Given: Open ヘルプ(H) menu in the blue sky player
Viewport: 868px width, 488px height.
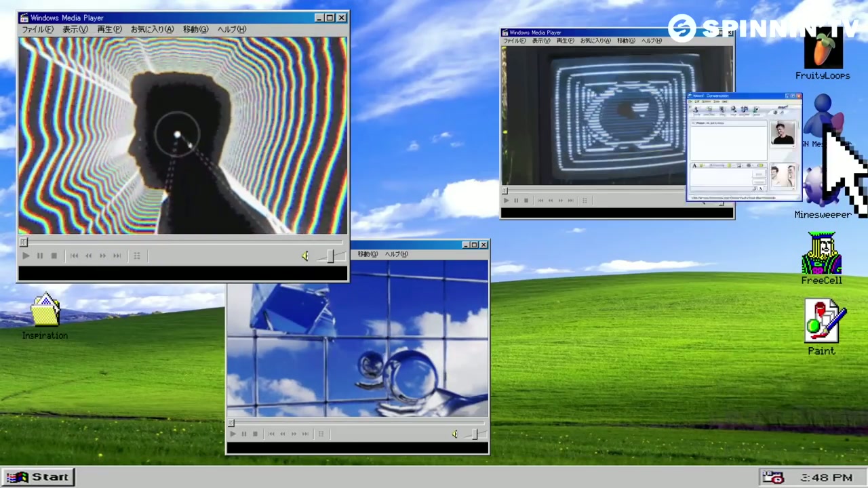Looking at the screenshot, I should tap(397, 254).
